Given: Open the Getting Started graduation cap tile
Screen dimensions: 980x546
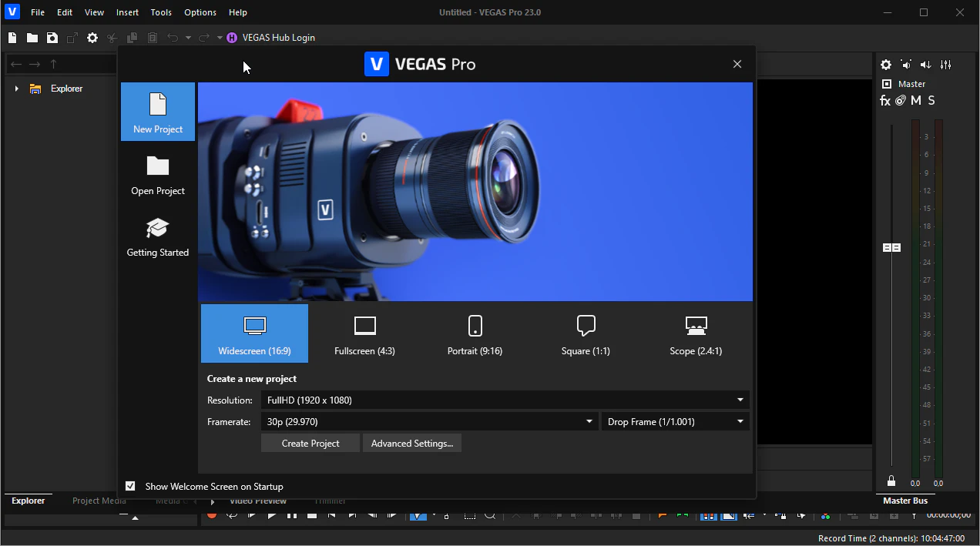Looking at the screenshot, I should 158,236.
